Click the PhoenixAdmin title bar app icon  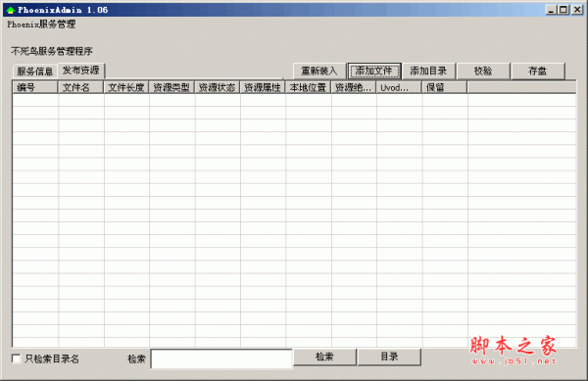(10, 10)
